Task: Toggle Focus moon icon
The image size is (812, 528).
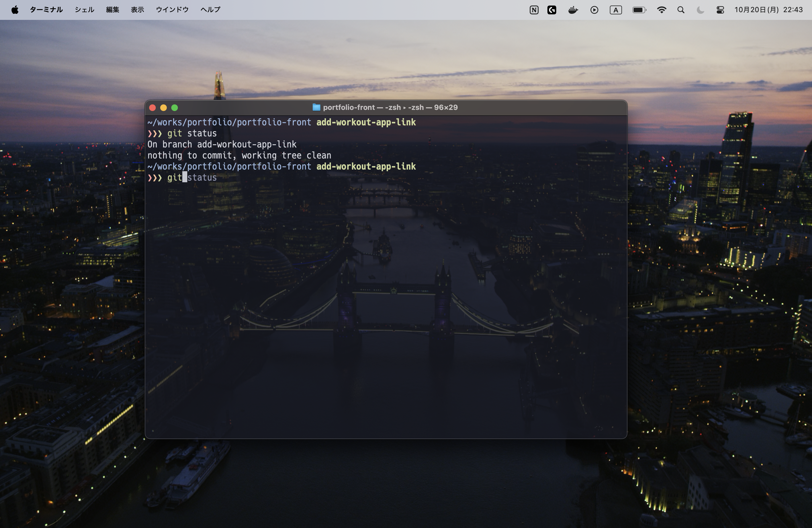Action: 700,10
